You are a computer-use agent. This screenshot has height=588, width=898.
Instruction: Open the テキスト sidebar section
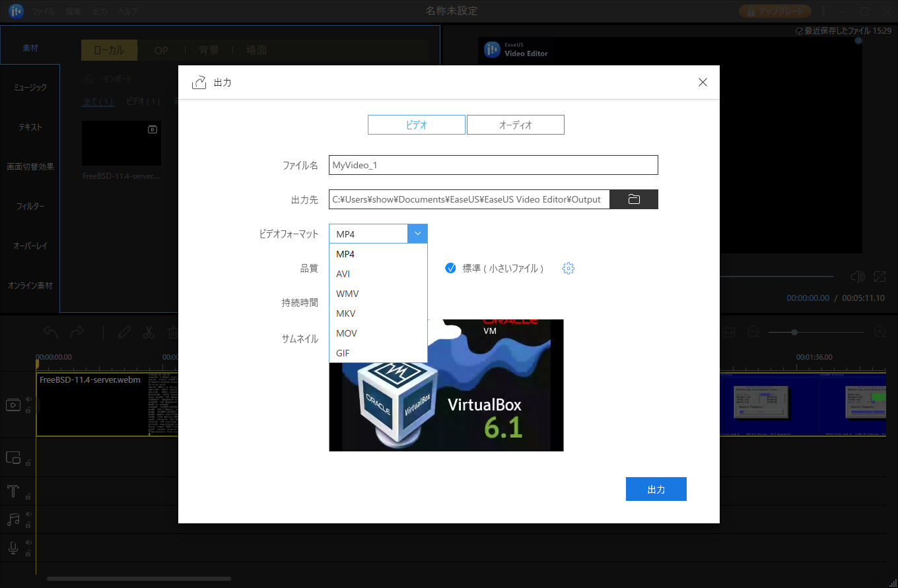30,127
